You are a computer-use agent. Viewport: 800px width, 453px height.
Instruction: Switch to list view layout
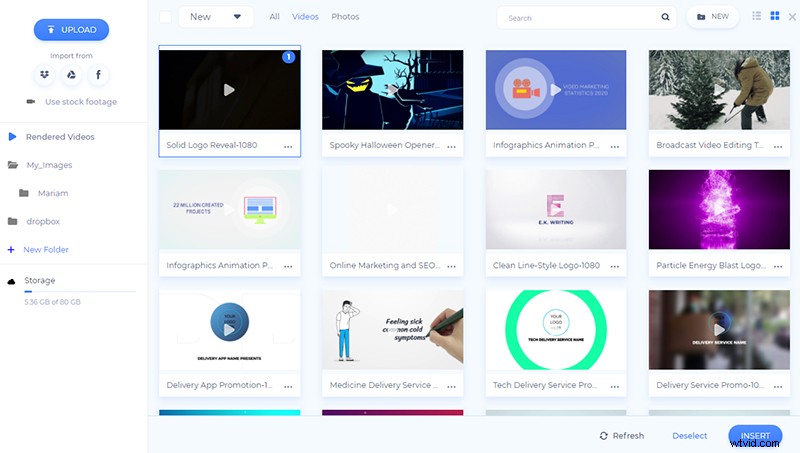756,17
